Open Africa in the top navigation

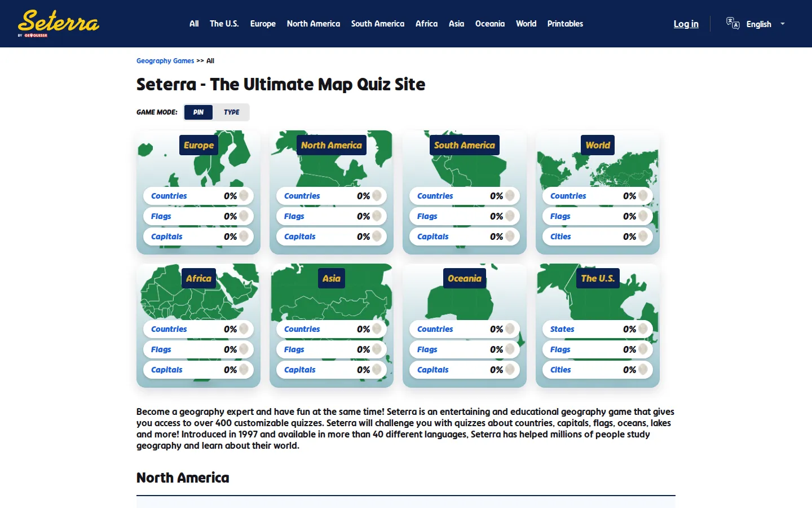(426, 24)
